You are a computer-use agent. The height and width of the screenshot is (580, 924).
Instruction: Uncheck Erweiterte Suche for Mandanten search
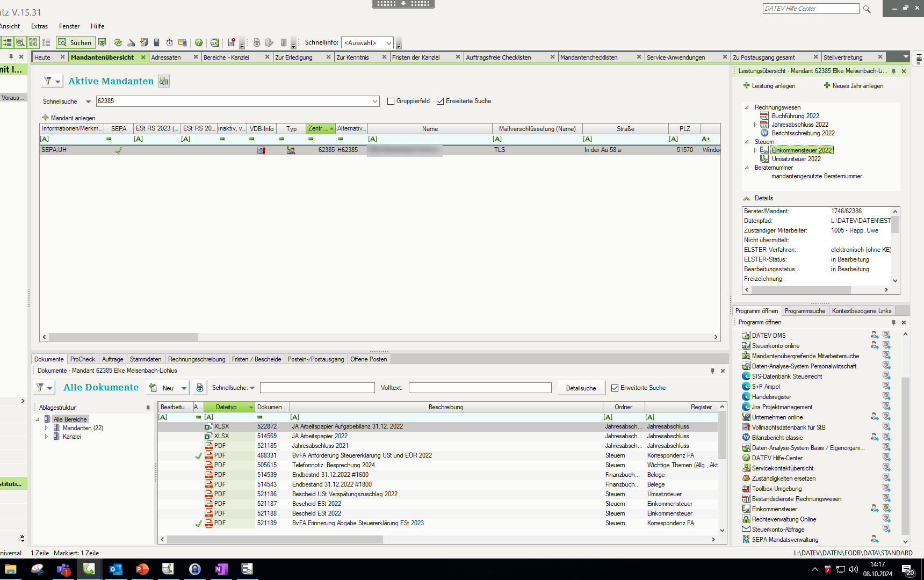click(441, 101)
